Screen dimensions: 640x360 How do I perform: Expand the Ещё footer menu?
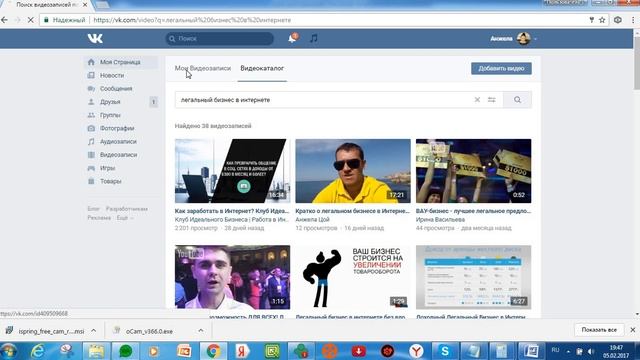click(x=124, y=218)
